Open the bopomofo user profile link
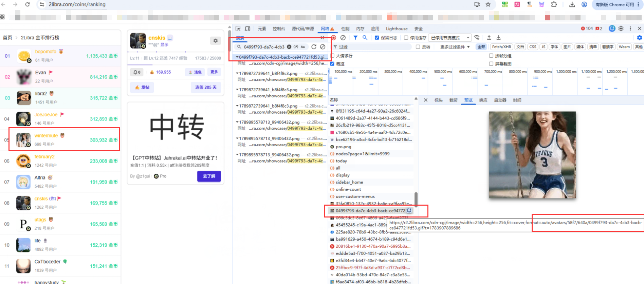 click(x=45, y=52)
